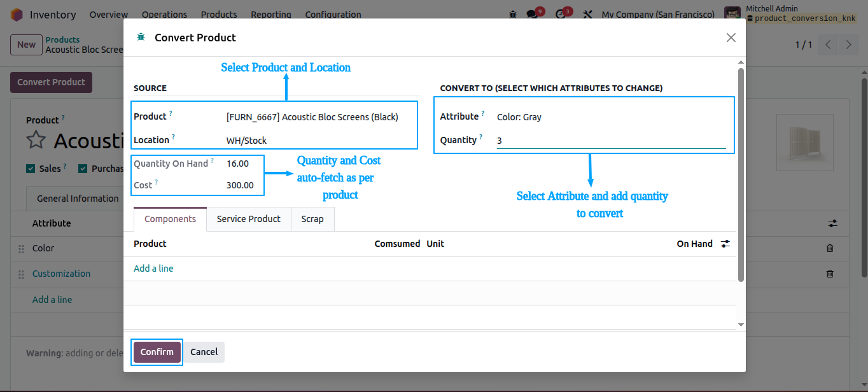Open column options icon in Attribute table header
This screenshot has width=868, height=392.
point(833,223)
